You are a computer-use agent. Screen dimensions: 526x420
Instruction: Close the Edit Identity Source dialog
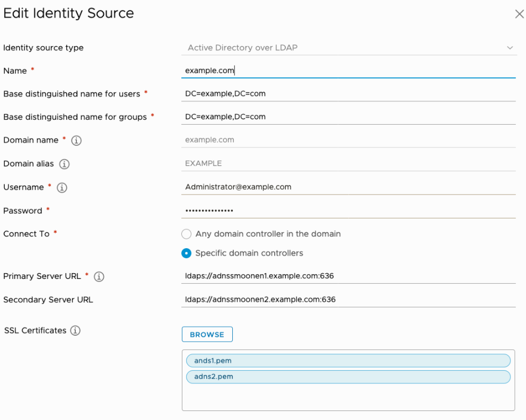(519, 14)
